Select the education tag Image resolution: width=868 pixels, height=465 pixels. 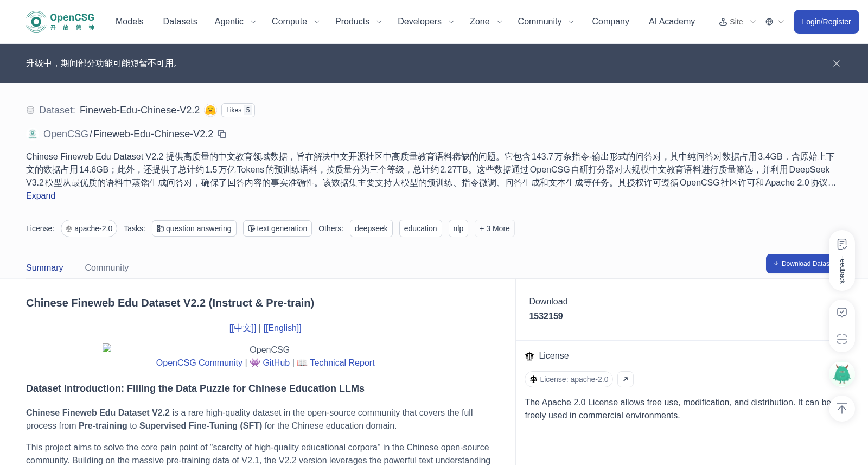tap(420, 228)
